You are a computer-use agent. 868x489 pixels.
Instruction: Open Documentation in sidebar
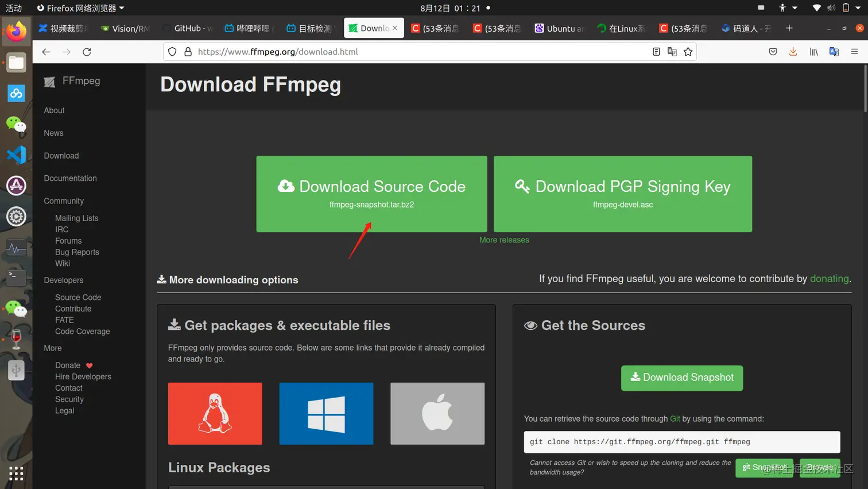70,179
